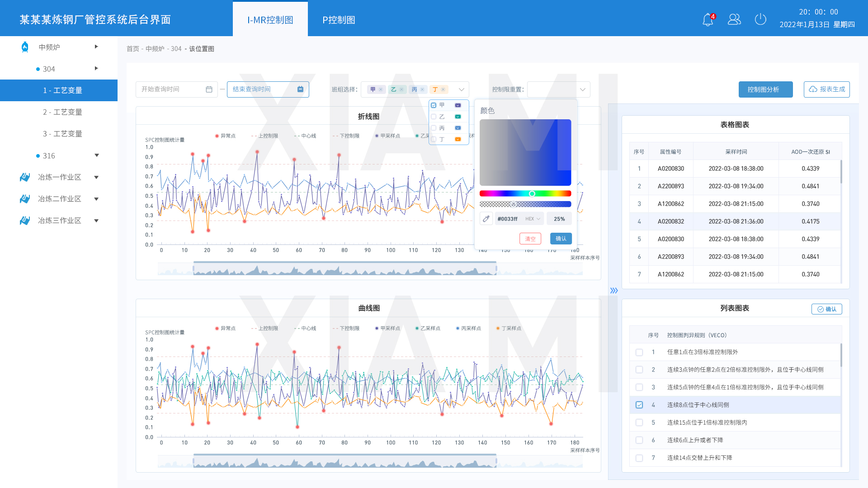Open 甲 purple color dropdown swatch
Screen dimensions: 868x488
458,105
